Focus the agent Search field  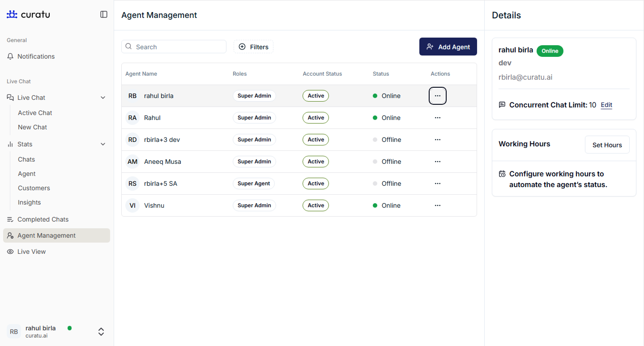[179, 47]
